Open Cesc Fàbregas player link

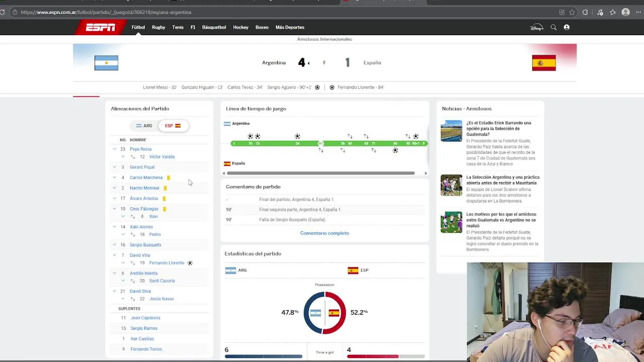(144, 209)
